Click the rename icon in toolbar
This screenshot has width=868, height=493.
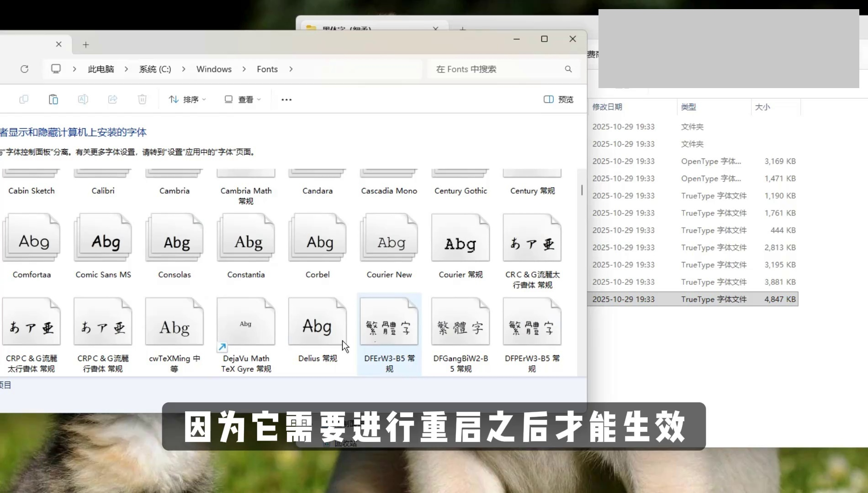pyautogui.click(x=83, y=100)
